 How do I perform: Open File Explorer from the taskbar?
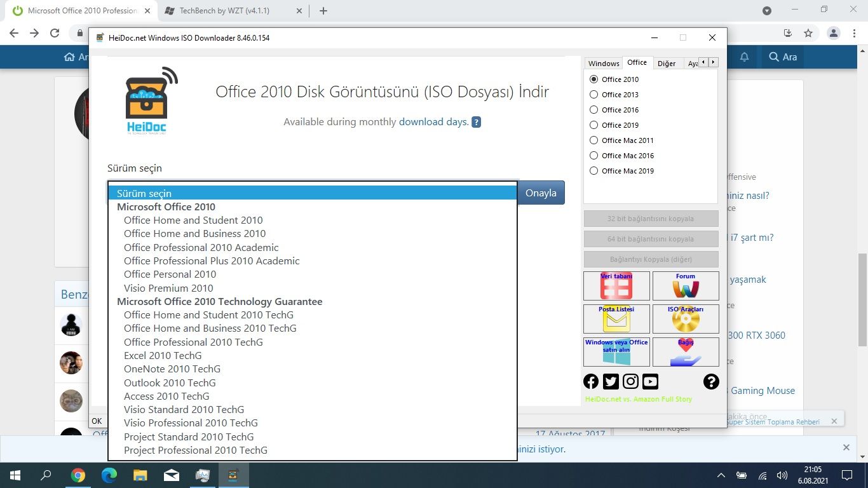click(140, 475)
